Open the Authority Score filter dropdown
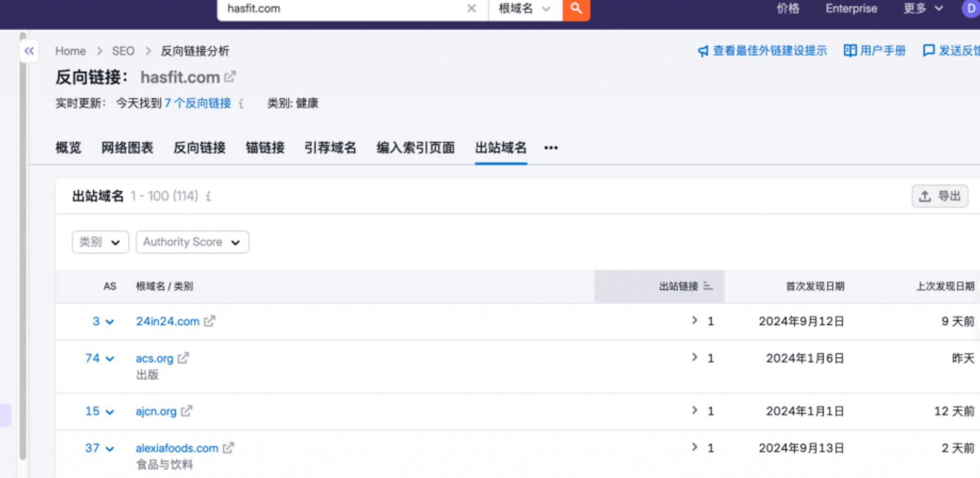The height and width of the screenshot is (478, 980). point(192,242)
